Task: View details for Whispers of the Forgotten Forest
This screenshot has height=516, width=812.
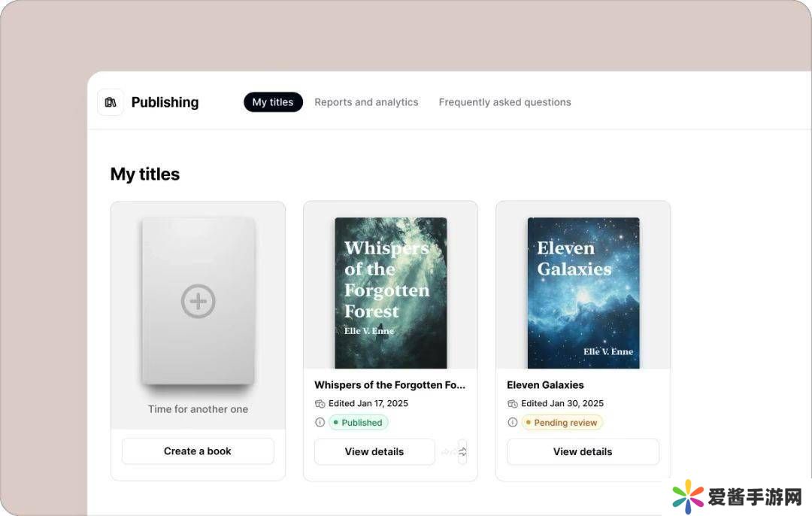Action: point(374,451)
